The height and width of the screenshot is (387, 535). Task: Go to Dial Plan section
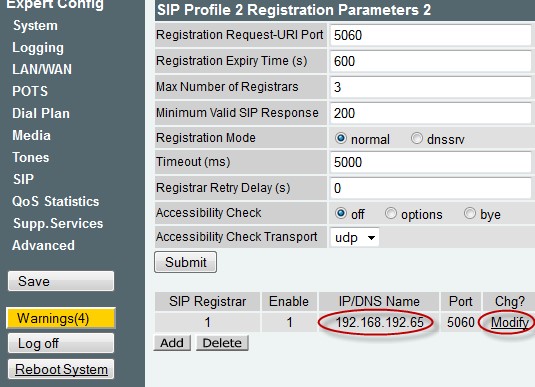click(x=41, y=113)
